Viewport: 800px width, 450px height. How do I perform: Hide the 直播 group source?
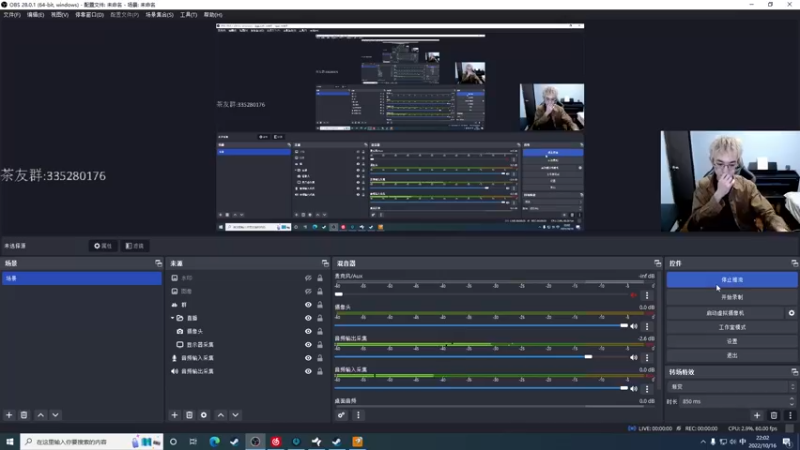[x=308, y=318]
